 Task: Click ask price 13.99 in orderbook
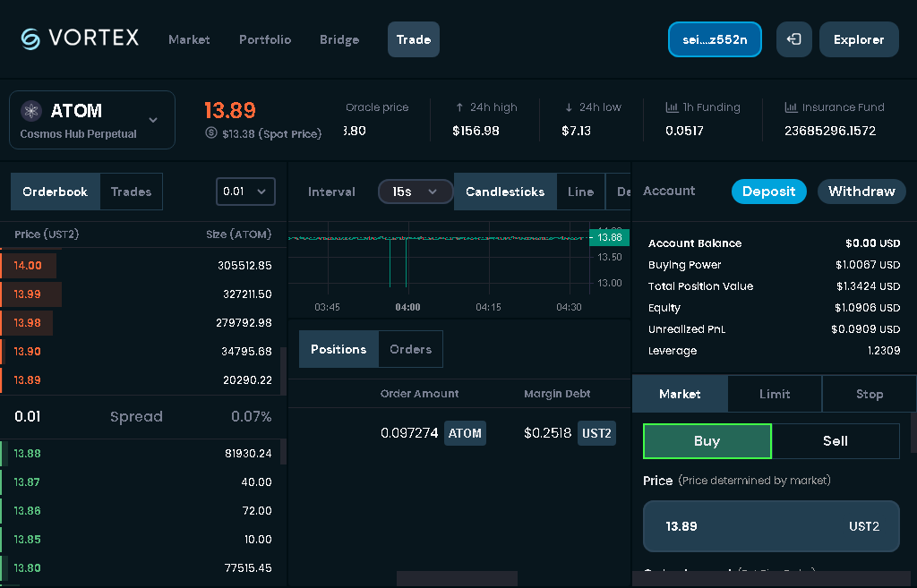28,294
